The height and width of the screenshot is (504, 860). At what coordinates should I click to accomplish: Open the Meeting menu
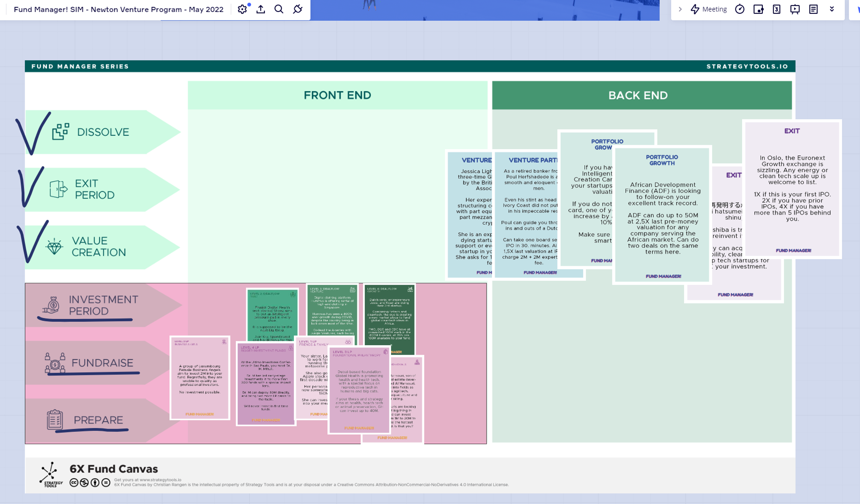(708, 9)
